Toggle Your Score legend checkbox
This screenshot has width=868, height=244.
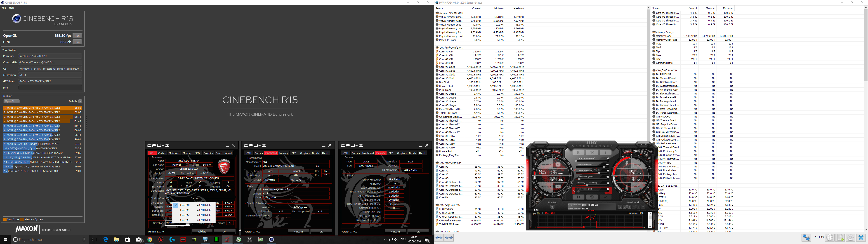[x=5, y=219]
